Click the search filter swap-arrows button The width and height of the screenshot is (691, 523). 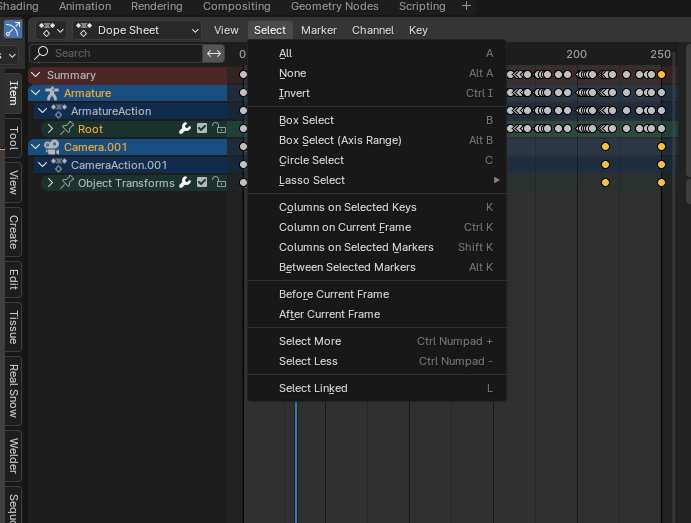(x=214, y=53)
